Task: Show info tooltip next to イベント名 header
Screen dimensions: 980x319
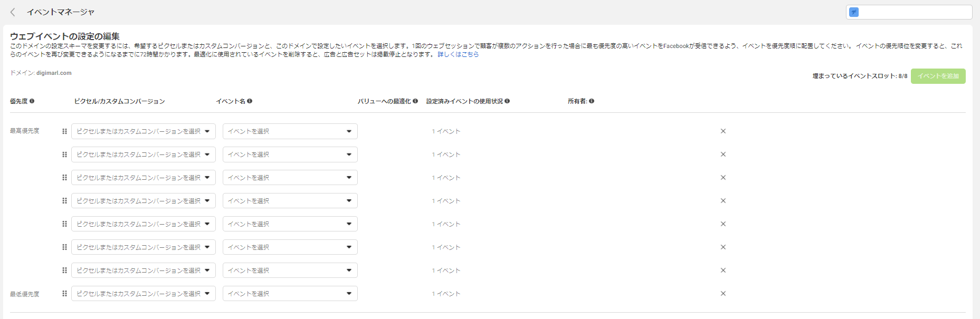Action: point(250,101)
